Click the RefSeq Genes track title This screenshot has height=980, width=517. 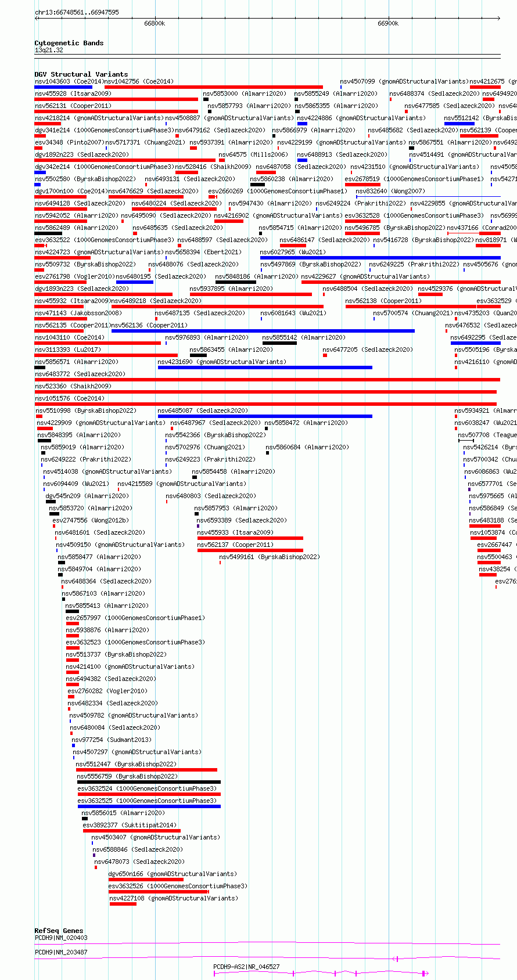click(x=59, y=931)
